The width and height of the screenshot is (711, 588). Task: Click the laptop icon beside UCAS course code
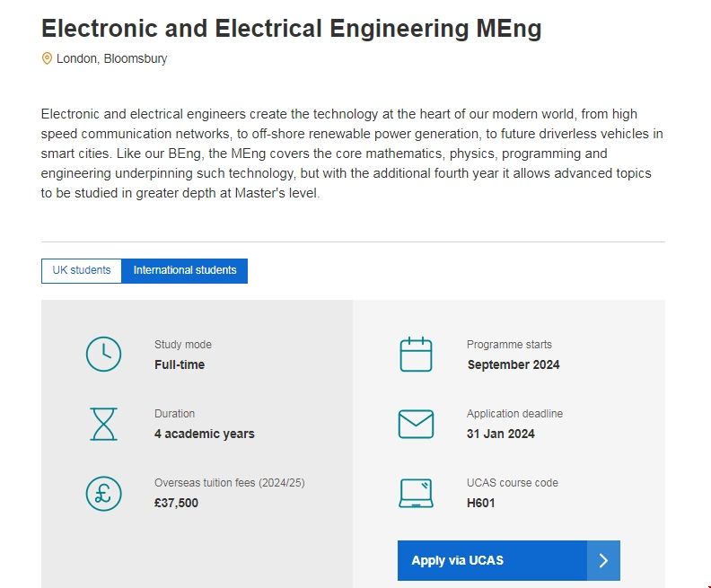click(x=416, y=493)
